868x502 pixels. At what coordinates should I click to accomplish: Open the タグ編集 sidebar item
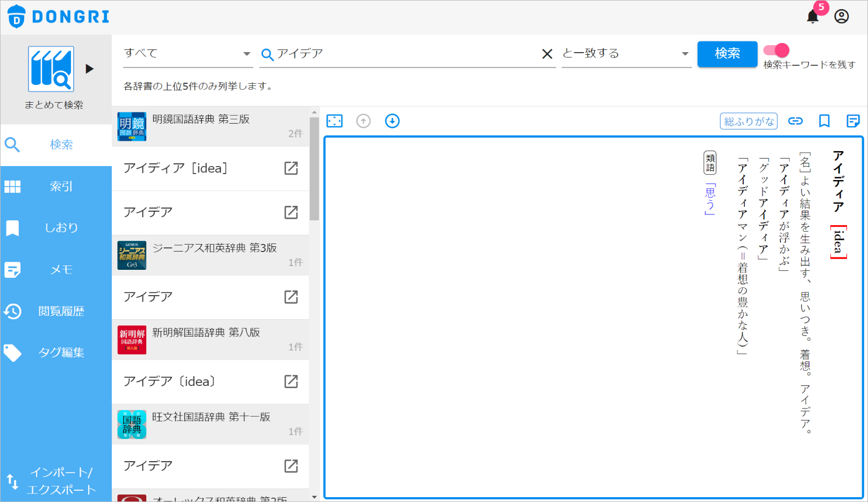click(56, 353)
